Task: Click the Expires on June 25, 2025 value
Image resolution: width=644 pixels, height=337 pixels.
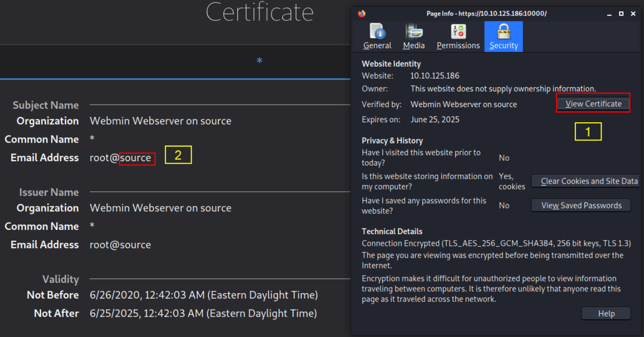Action: pyautogui.click(x=435, y=119)
